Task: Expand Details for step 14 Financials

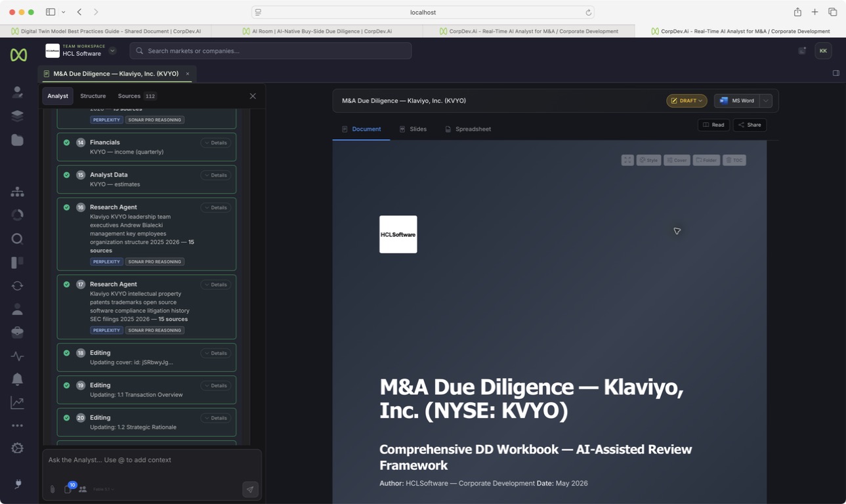Action: pos(215,142)
